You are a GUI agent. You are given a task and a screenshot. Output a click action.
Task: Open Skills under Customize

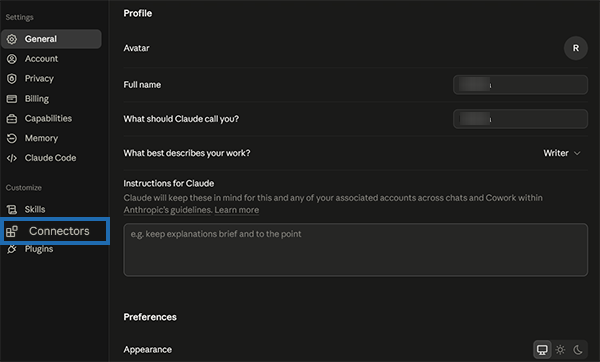tap(51, 209)
